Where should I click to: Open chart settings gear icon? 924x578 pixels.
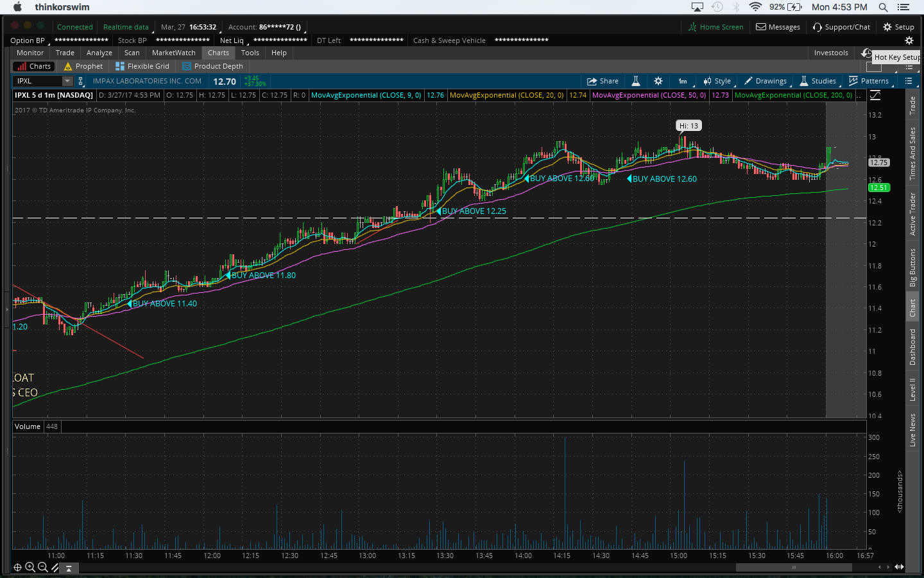pyautogui.click(x=658, y=81)
